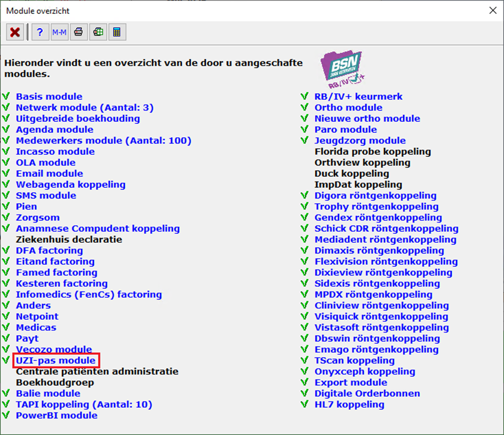Select Trophy röntgenkoppeling link
Viewport: 504px width, 435px height.
click(x=377, y=207)
